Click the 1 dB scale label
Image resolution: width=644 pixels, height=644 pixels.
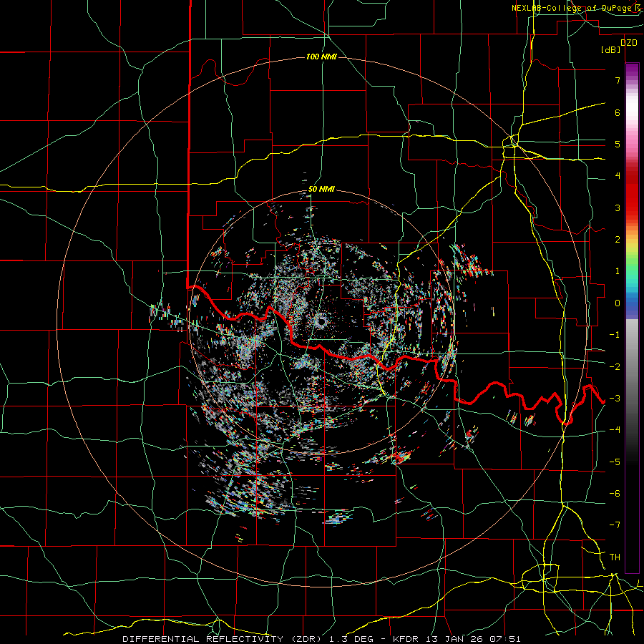(618, 271)
